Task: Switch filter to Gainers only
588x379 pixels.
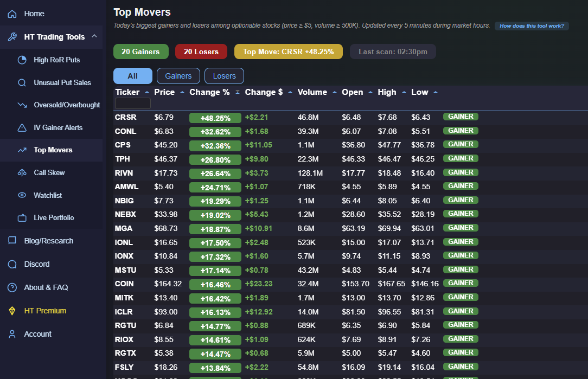Action: 178,75
